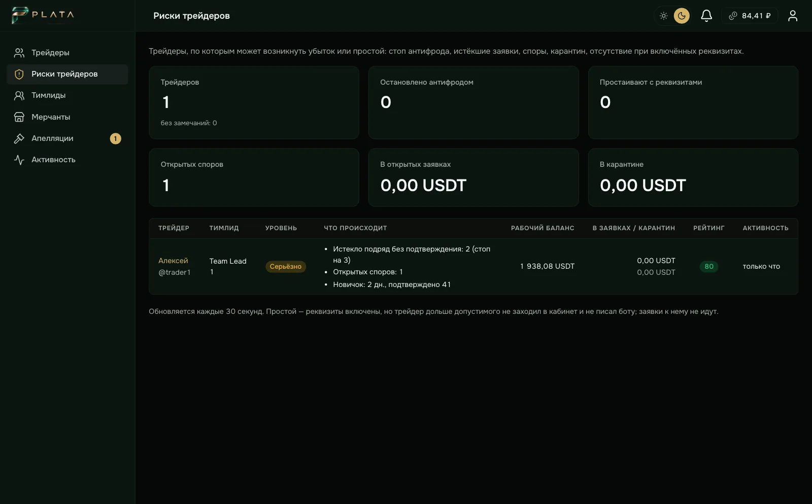Open notifications bell
The width and height of the screenshot is (812, 504).
706,16
